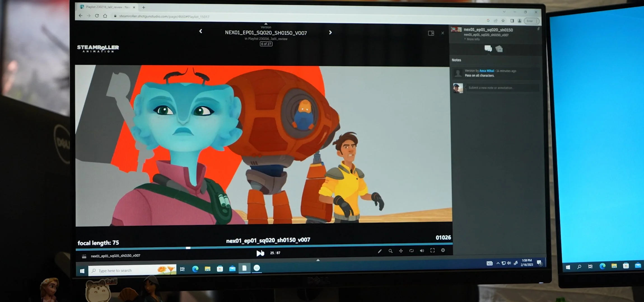Go to previous version with left arrow
Screen dimensions: 644x302
[200, 31]
